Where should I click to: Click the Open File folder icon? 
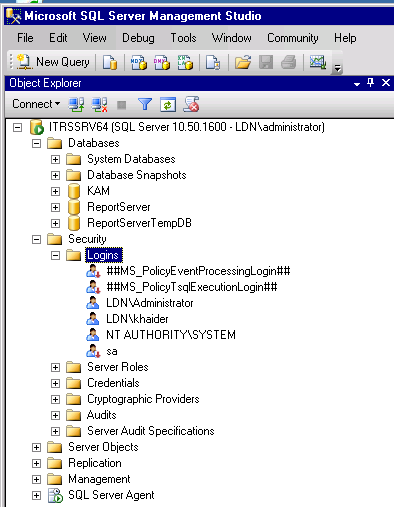pos(243,62)
